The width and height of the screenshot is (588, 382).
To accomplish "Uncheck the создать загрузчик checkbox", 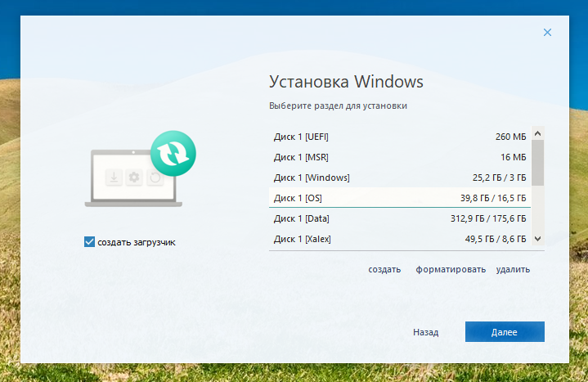I will [90, 242].
